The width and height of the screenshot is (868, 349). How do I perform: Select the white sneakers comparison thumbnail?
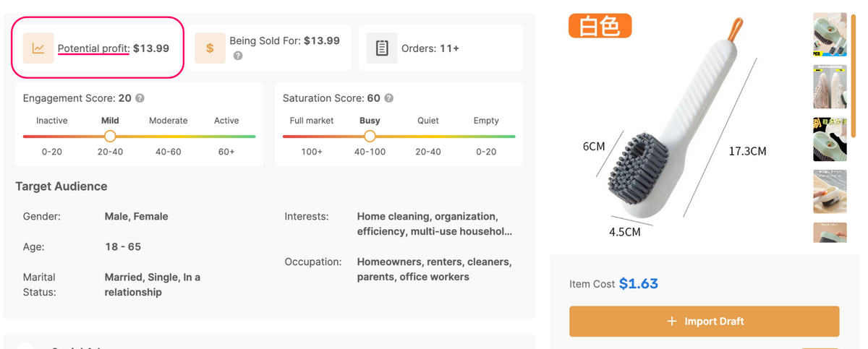830,87
